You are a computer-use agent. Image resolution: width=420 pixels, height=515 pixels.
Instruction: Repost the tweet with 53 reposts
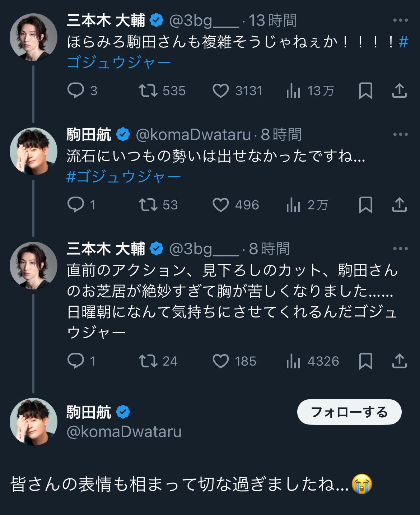148,205
